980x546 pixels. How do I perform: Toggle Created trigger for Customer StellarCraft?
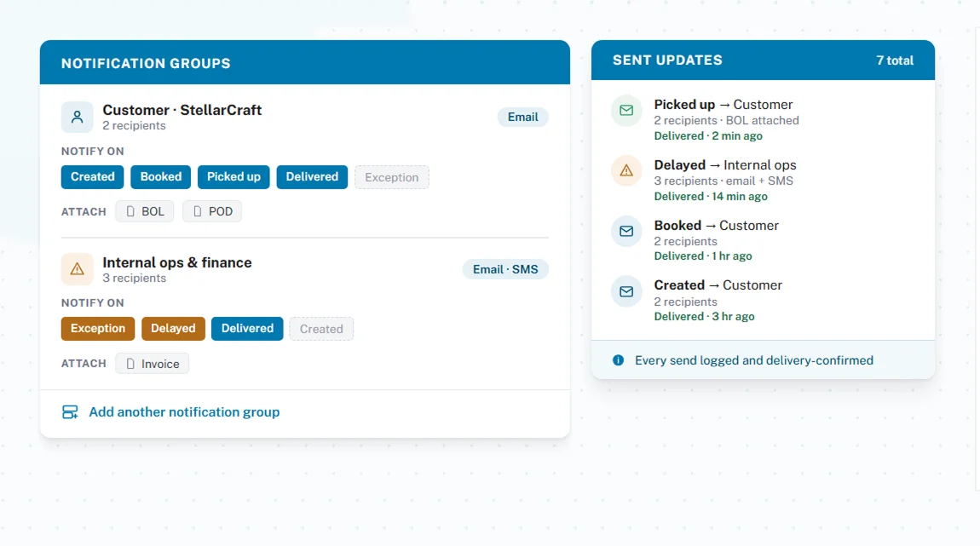point(93,177)
